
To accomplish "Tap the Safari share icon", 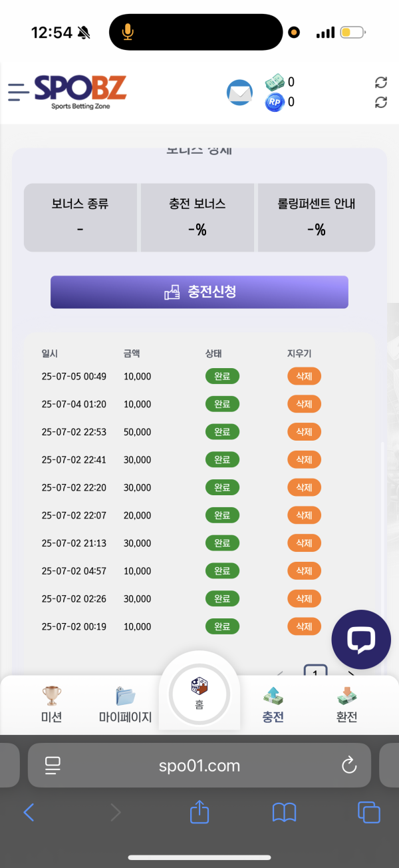I will (x=199, y=812).
